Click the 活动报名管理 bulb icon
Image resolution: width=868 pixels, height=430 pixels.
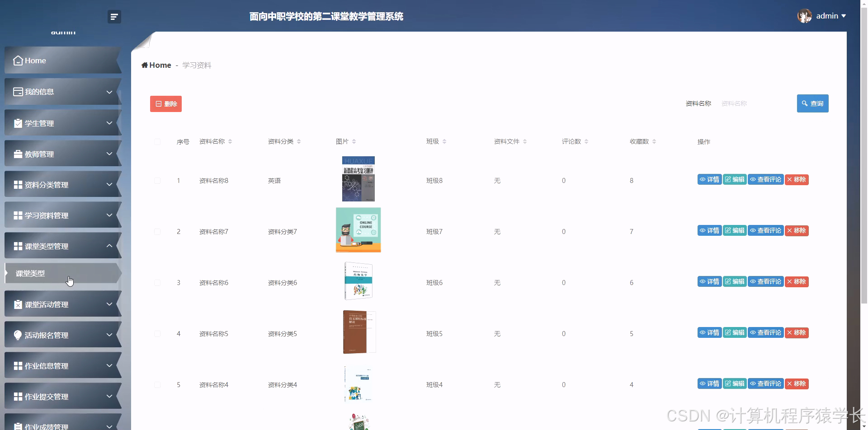click(18, 335)
